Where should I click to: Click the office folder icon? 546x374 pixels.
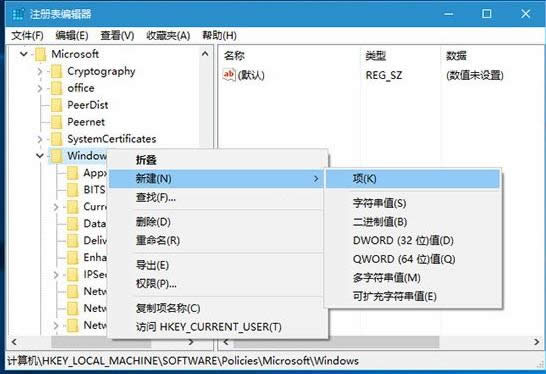pyautogui.click(x=56, y=88)
